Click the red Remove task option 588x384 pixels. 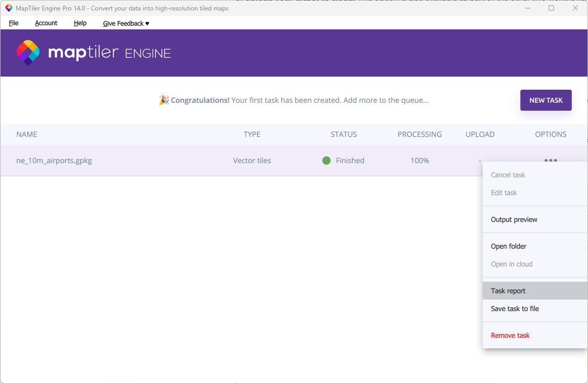point(510,335)
